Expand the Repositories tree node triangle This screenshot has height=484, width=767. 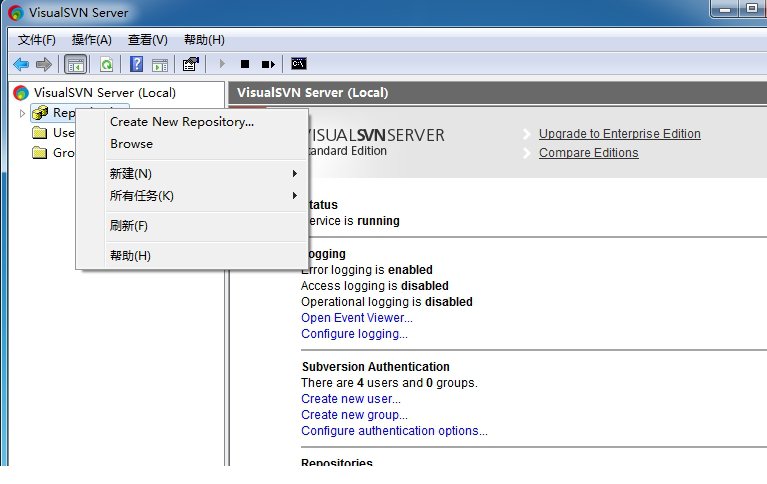click(x=22, y=113)
